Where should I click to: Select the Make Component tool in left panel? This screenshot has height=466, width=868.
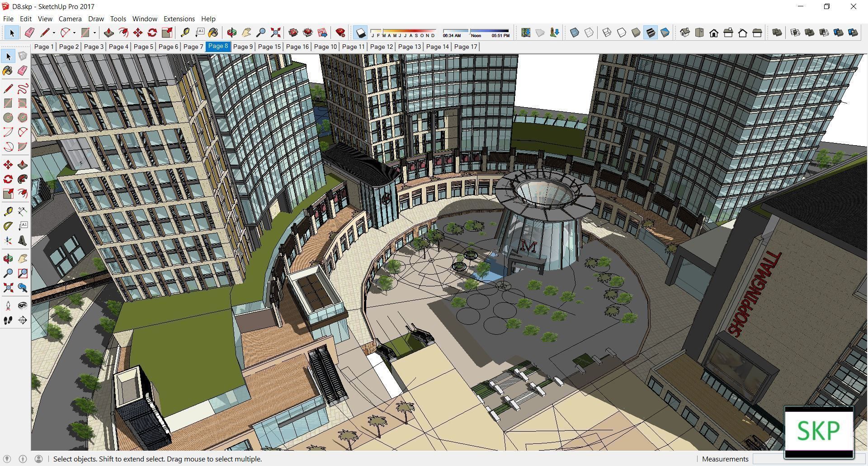click(23, 56)
